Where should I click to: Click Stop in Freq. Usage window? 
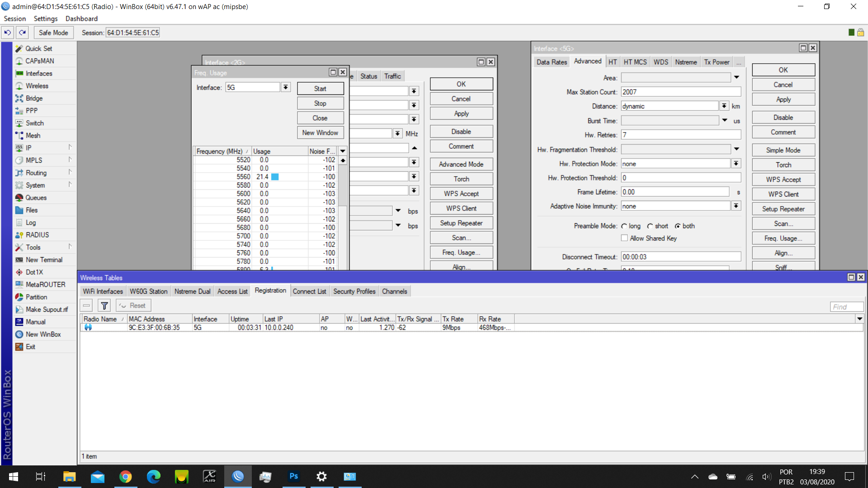tap(320, 103)
